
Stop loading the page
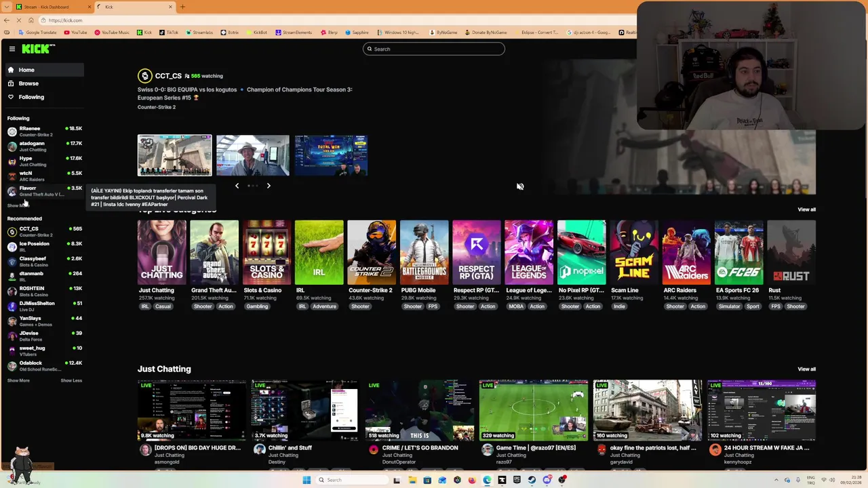tap(19, 20)
